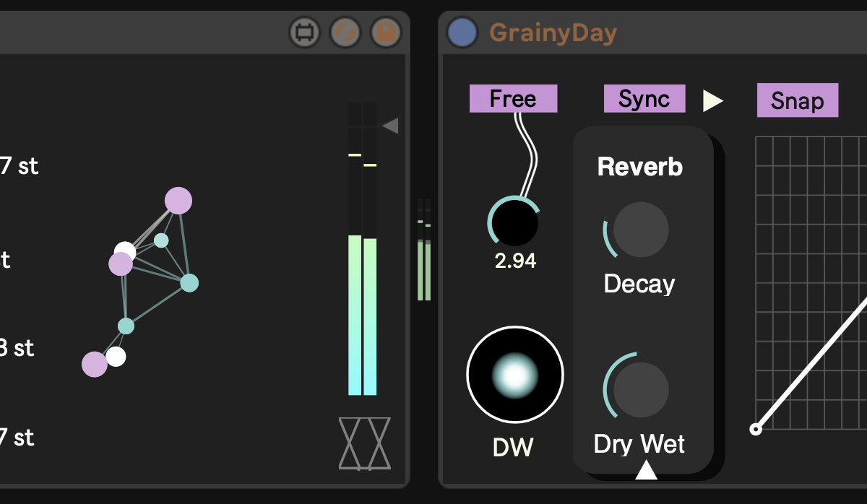This screenshot has width=867, height=504.
Task: Toggle the Snap button
Action: 797,100
